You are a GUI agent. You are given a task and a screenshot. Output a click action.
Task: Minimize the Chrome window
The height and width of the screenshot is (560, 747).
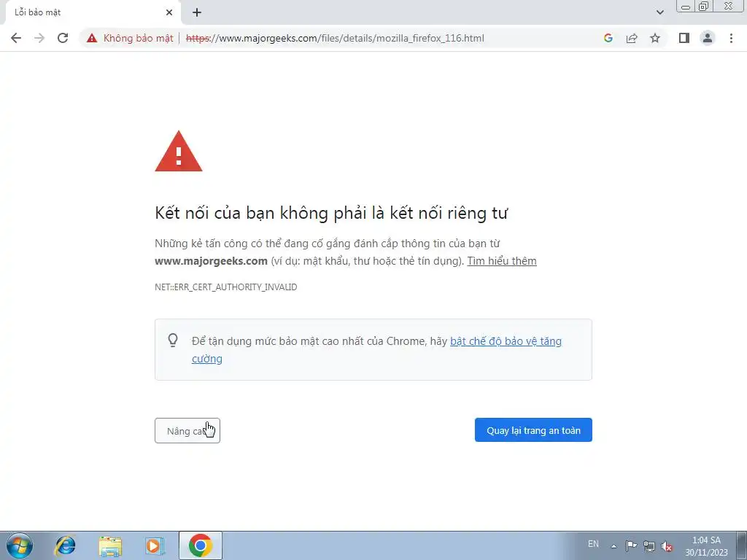(686, 7)
